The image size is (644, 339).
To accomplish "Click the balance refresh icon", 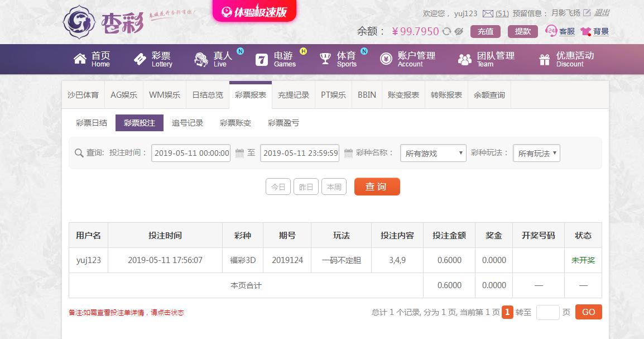I will click(x=446, y=32).
